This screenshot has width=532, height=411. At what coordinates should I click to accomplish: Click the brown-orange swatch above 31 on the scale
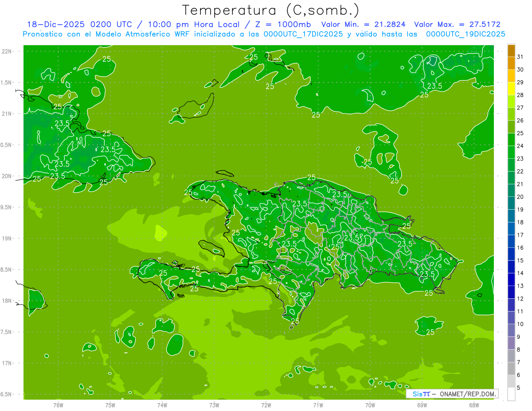511,51
